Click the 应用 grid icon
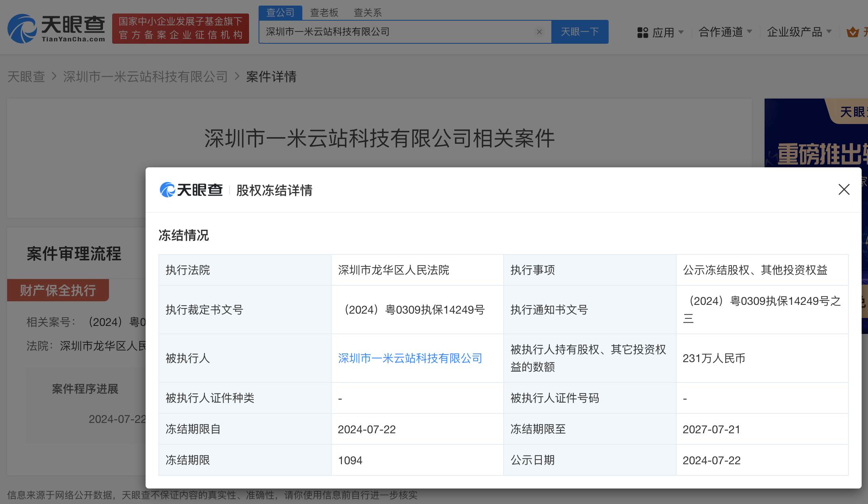The height and width of the screenshot is (504, 868). coord(642,32)
